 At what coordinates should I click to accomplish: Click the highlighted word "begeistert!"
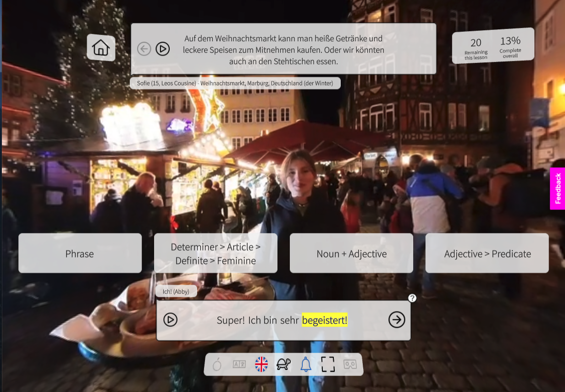325,320
